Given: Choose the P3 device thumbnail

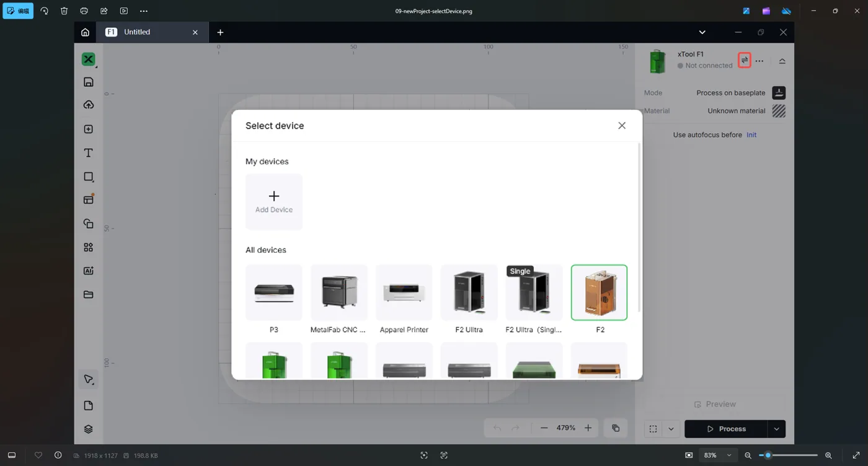Looking at the screenshot, I should coord(274,292).
